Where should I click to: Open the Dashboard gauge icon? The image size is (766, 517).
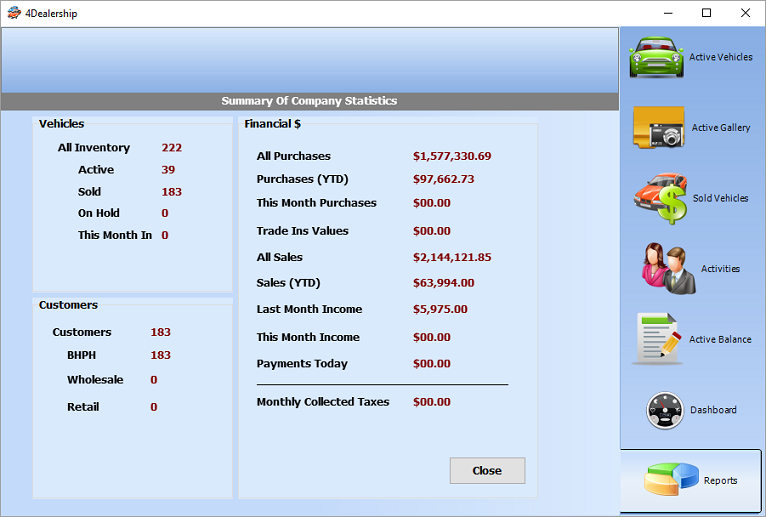[664, 410]
